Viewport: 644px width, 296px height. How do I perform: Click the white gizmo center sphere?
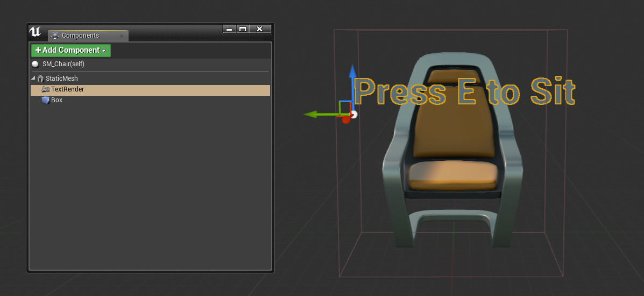(353, 115)
